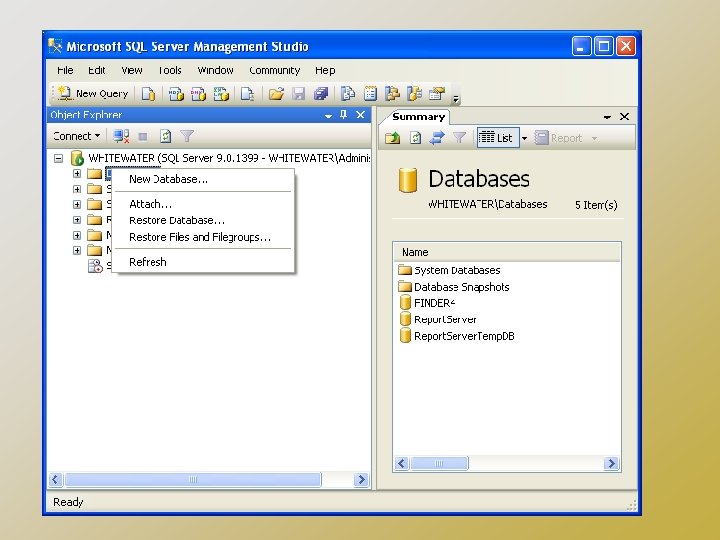Click the Save All icon
This screenshot has height=540, width=720.
(321, 94)
